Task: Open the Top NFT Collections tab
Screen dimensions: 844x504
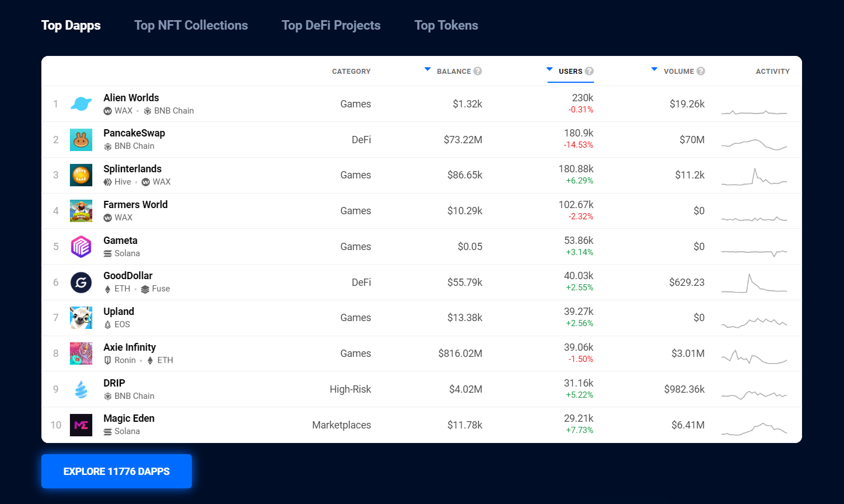Action: click(191, 25)
